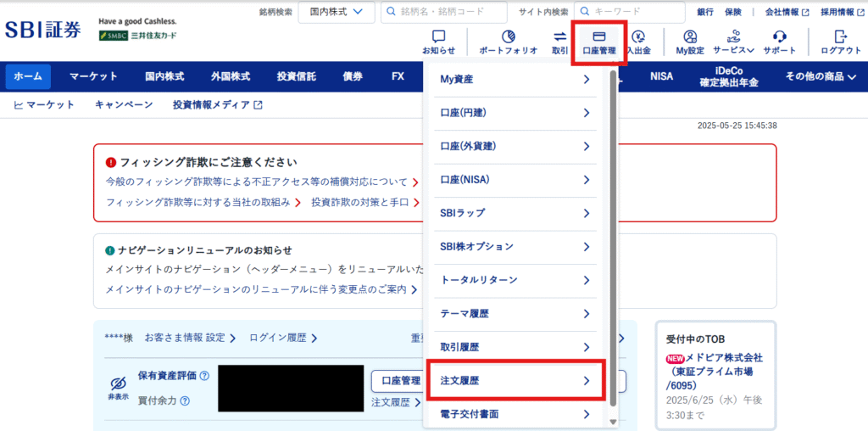Open the FX navigation tab

pyautogui.click(x=398, y=76)
